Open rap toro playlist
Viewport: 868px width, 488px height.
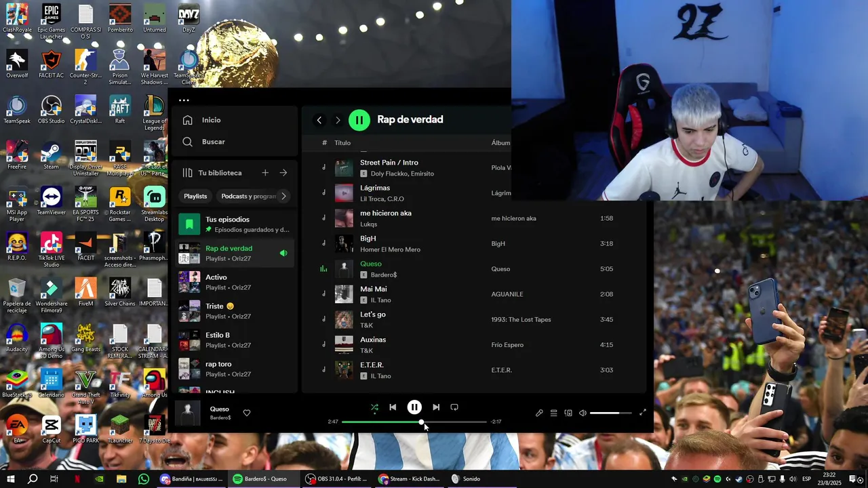[x=235, y=369]
